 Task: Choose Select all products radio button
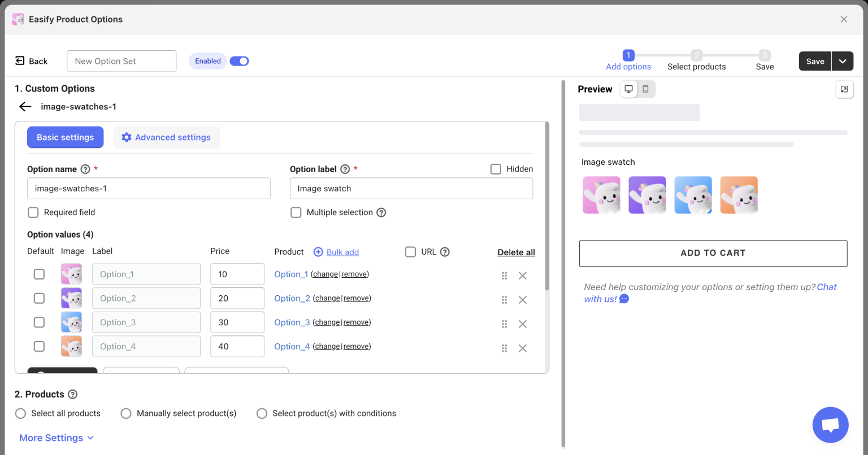21,413
